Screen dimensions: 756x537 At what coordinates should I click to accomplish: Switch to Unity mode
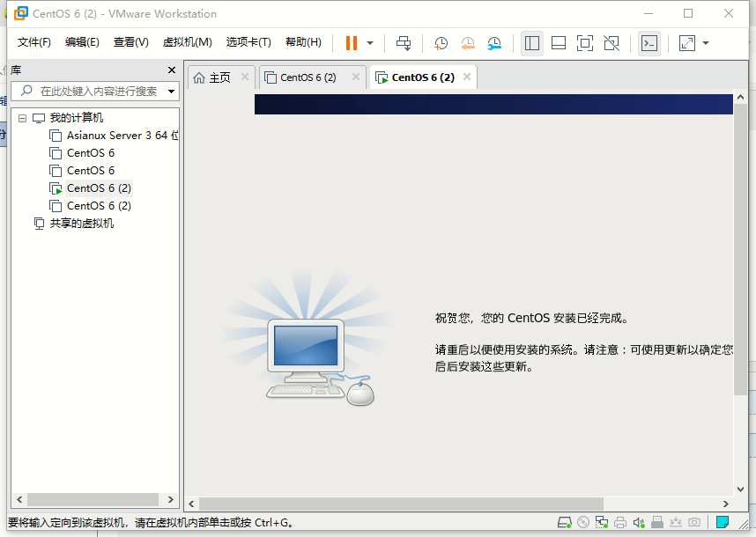tap(611, 43)
